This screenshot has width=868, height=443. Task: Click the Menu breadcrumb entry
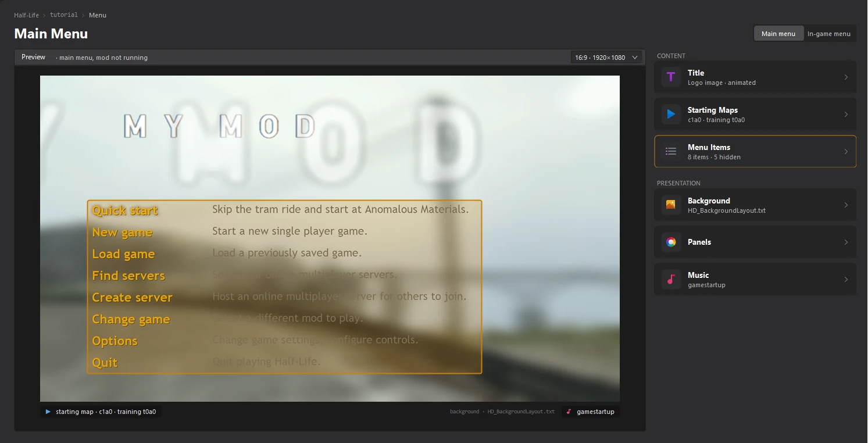[98, 15]
